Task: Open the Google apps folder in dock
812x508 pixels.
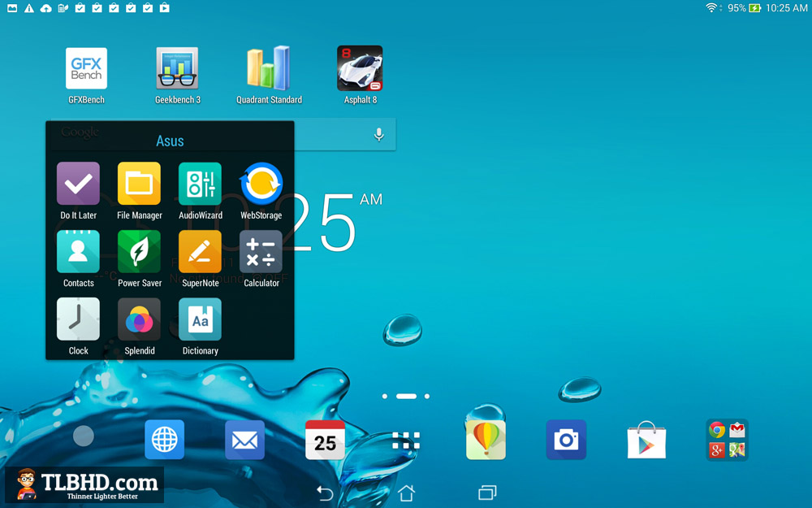Action: point(727,440)
